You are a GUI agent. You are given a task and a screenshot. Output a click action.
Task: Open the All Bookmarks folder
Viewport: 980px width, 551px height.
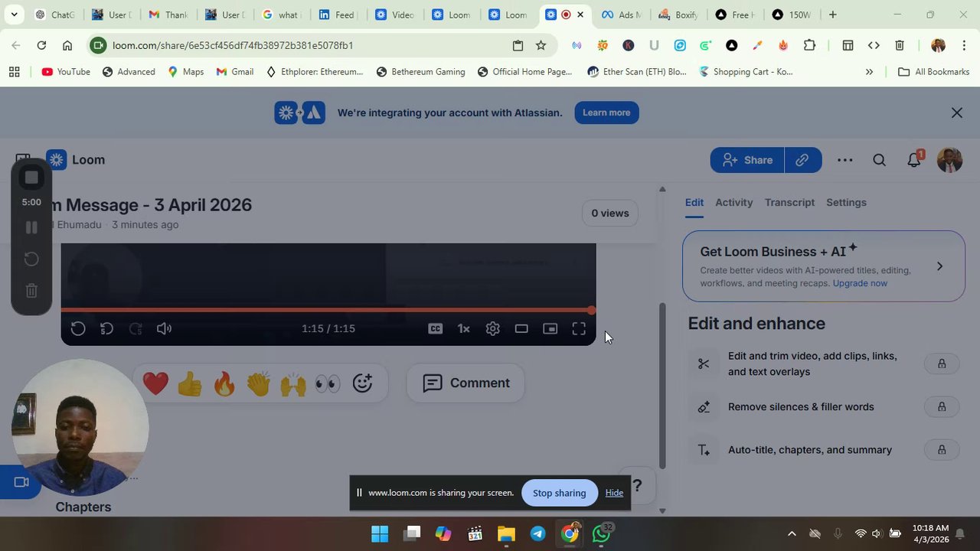click(933, 72)
